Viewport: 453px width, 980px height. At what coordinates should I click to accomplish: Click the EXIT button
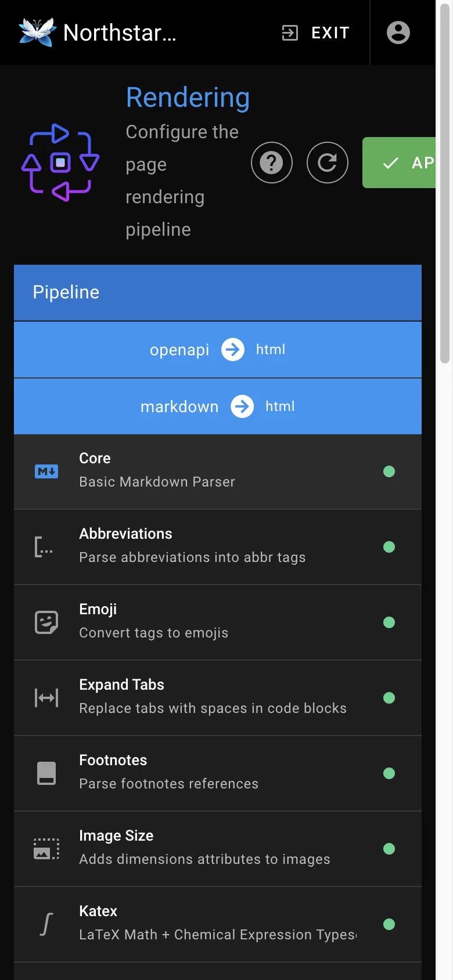coord(315,33)
